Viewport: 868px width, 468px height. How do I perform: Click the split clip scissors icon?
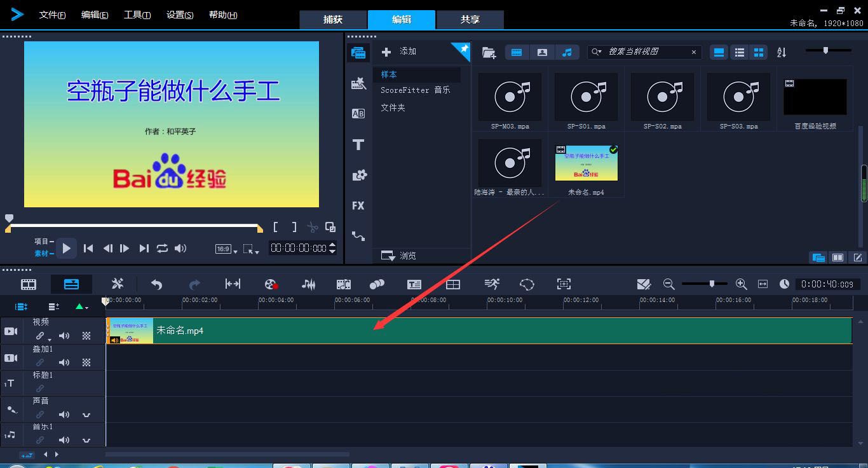click(312, 227)
